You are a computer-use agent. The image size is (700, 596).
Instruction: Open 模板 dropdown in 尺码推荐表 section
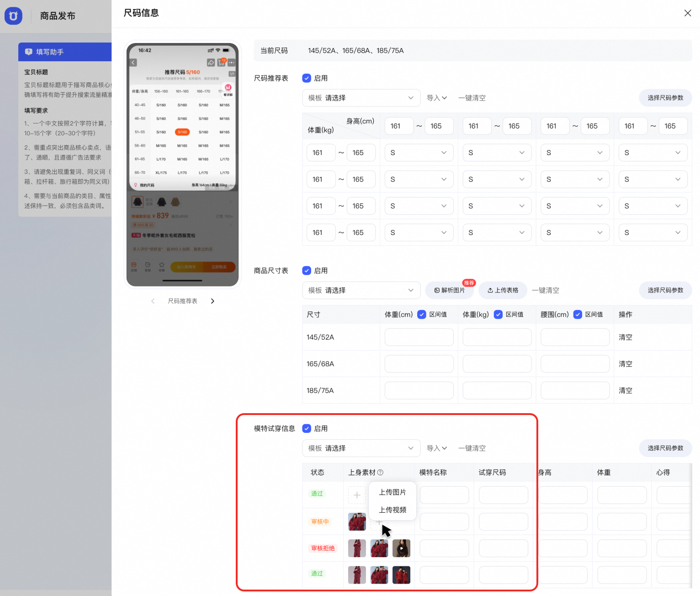pyautogui.click(x=361, y=98)
